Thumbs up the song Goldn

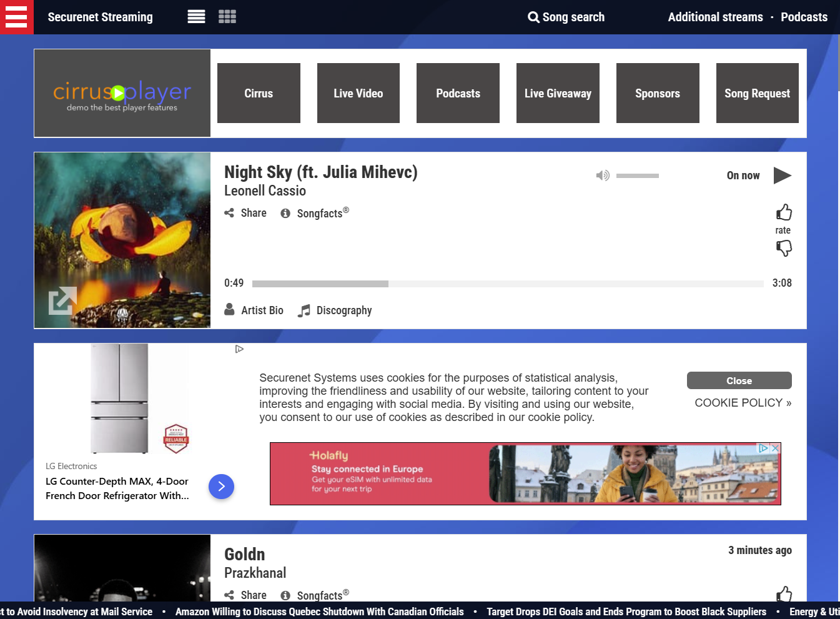point(784,594)
